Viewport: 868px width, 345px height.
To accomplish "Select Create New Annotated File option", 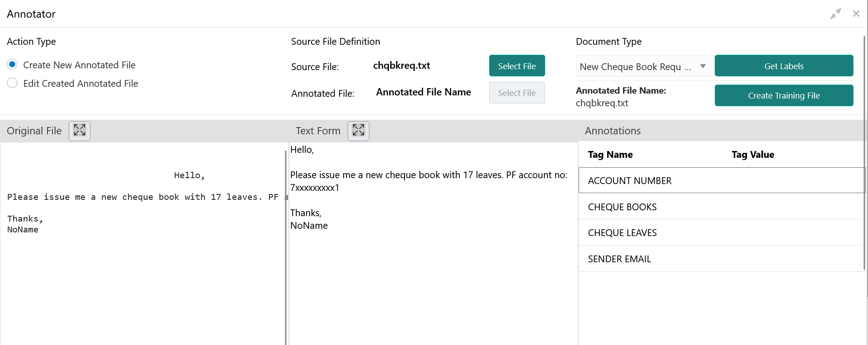I will point(12,65).
